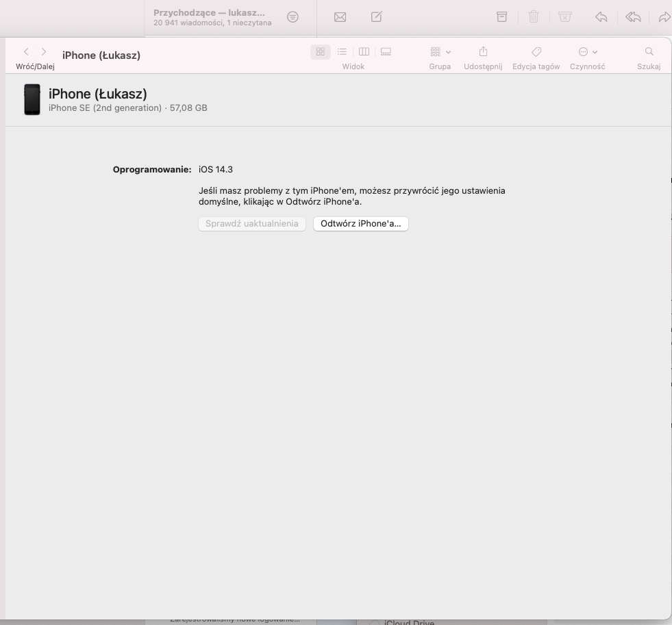Click Sprawdź uaktualnienia button
This screenshot has height=625, width=672.
pyautogui.click(x=252, y=224)
